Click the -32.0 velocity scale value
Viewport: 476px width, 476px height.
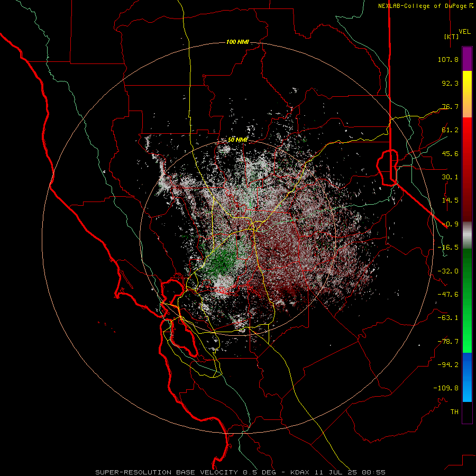[448, 271]
